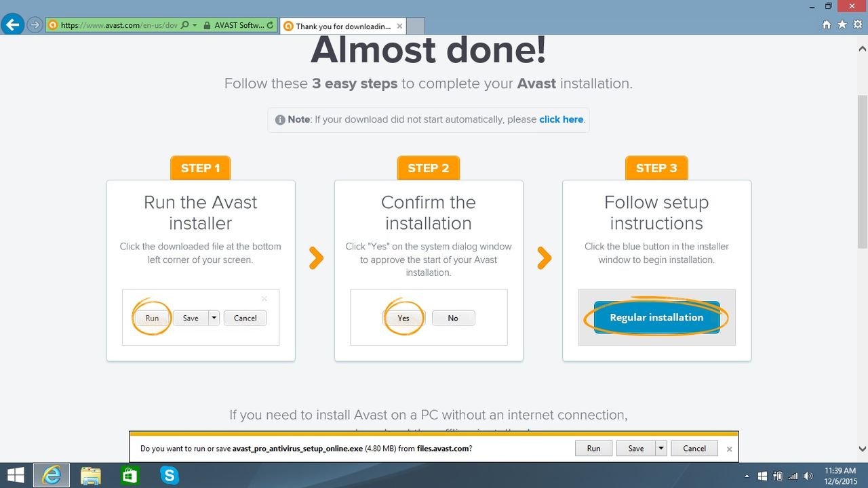Select the 'Thank you for downloading' tab
This screenshot has height=488, width=868.
coord(342,26)
